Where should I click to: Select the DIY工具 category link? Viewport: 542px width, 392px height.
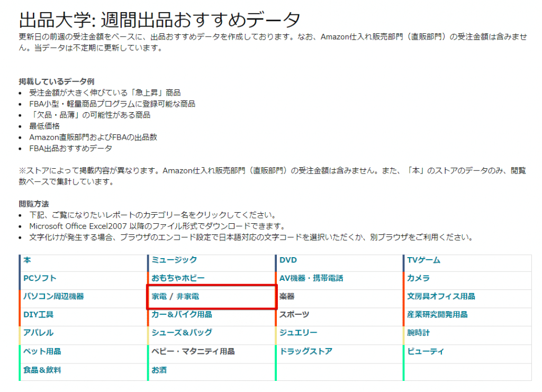[38, 315]
